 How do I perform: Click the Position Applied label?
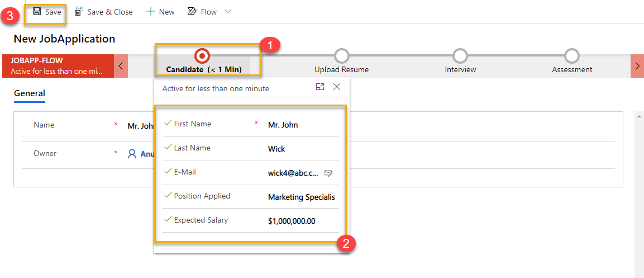coord(202,196)
